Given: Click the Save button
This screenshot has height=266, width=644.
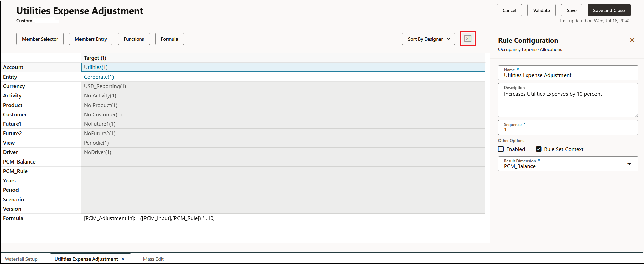Looking at the screenshot, I should 572,10.
